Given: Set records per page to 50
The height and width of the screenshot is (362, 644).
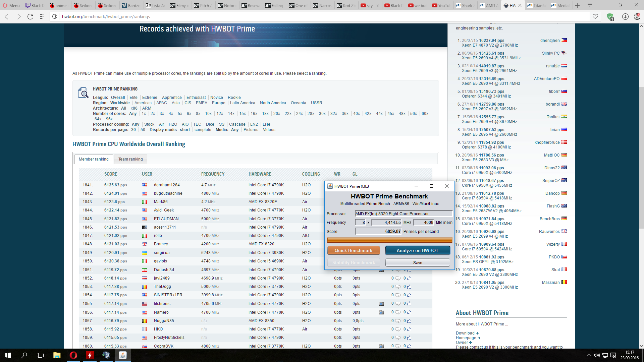Looking at the screenshot, I should pos(143,130).
